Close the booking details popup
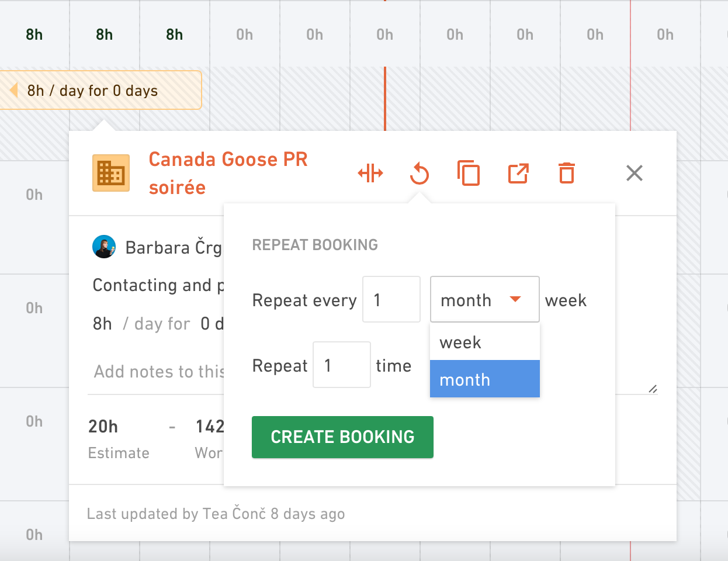Screen dimensions: 728x561 (635, 173)
